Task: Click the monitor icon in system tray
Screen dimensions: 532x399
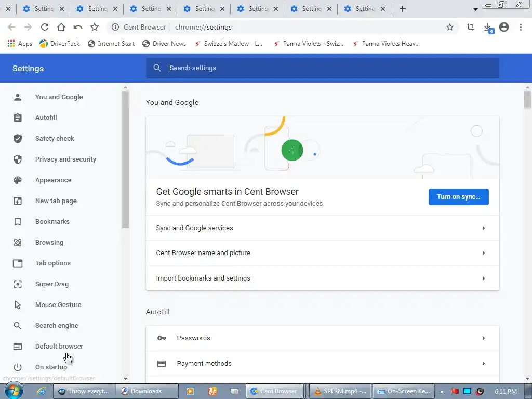Action: (467, 392)
